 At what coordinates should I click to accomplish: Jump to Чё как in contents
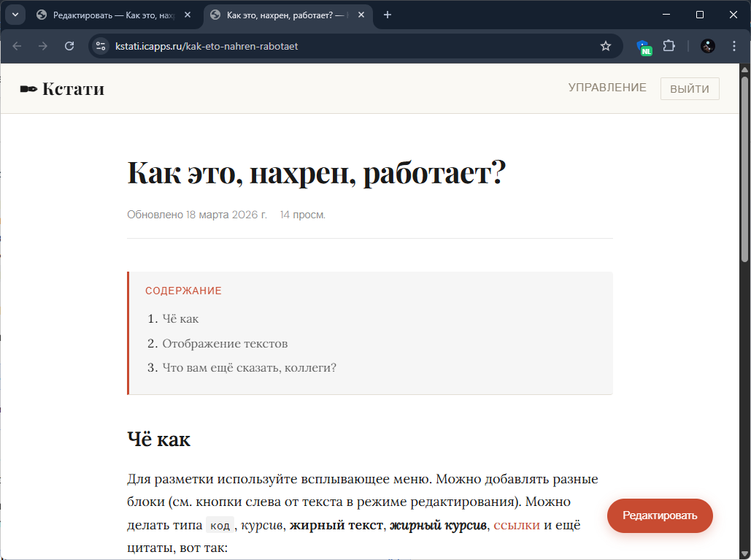[180, 319]
